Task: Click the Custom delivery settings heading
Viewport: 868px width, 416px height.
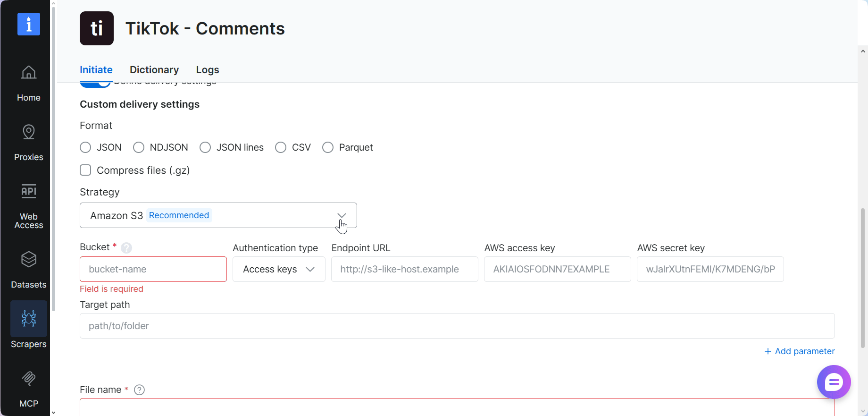Action: point(140,104)
